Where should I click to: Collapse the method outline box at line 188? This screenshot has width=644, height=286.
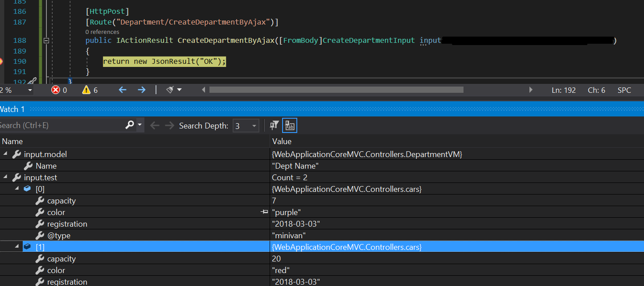click(45, 41)
